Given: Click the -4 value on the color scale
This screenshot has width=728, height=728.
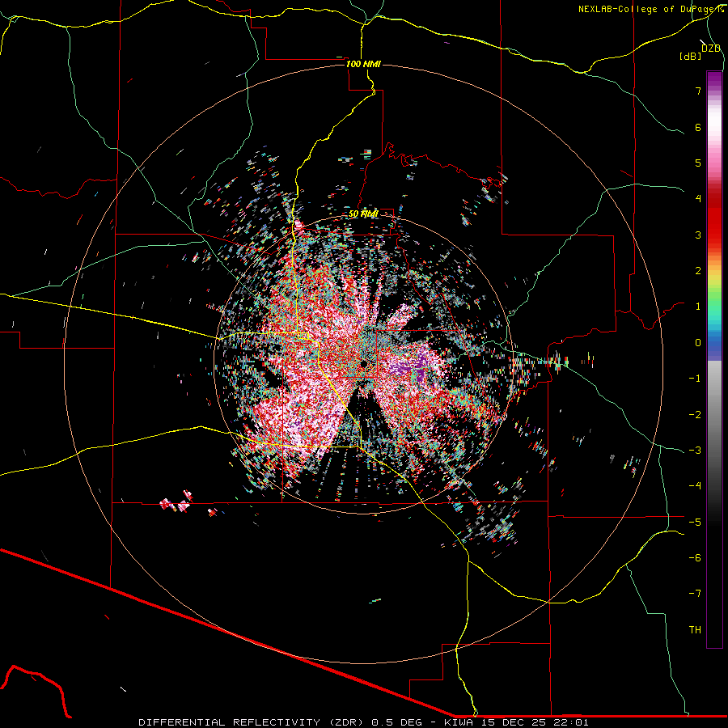Looking at the screenshot, I should click(x=695, y=486).
